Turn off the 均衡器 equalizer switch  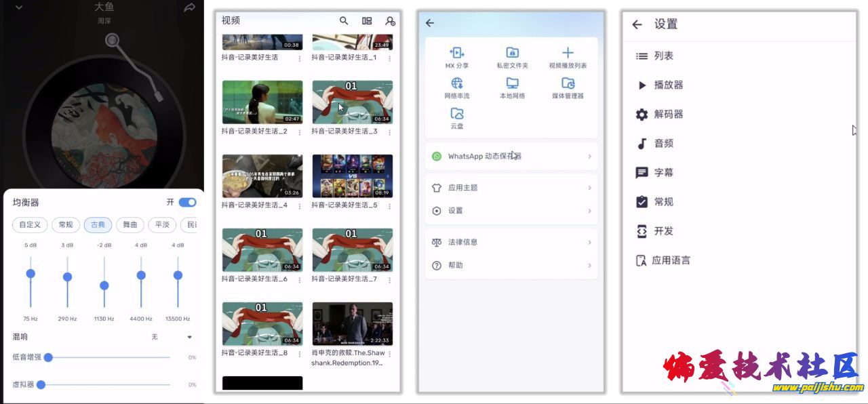[x=187, y=202]
